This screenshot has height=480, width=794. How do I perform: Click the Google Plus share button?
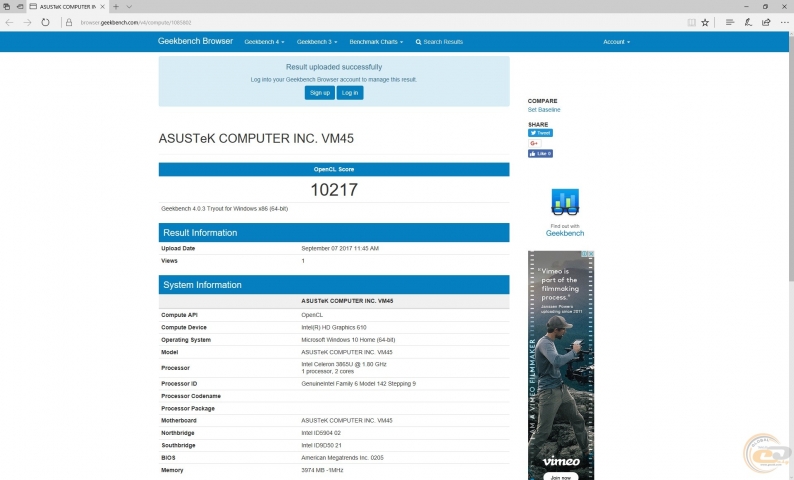(534, 143)
